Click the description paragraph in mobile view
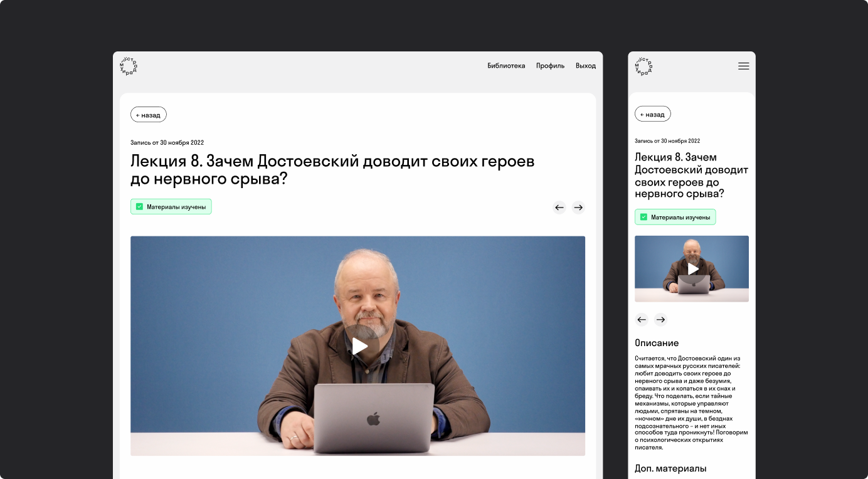Viewport: 868px width, 479px height. tap(691, 403)
